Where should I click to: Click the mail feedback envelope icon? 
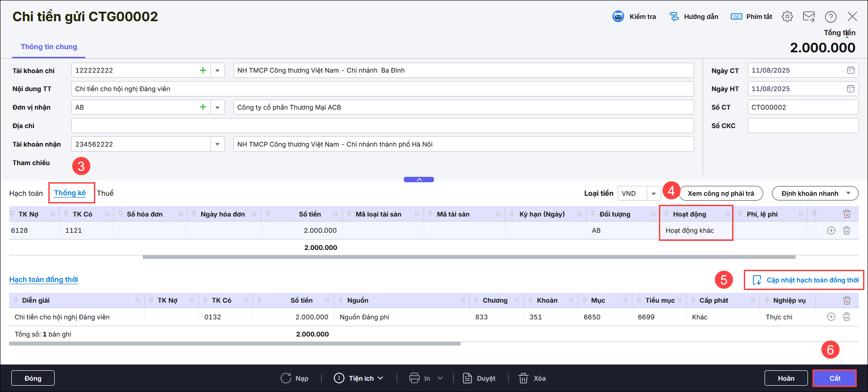click(808, 17)
